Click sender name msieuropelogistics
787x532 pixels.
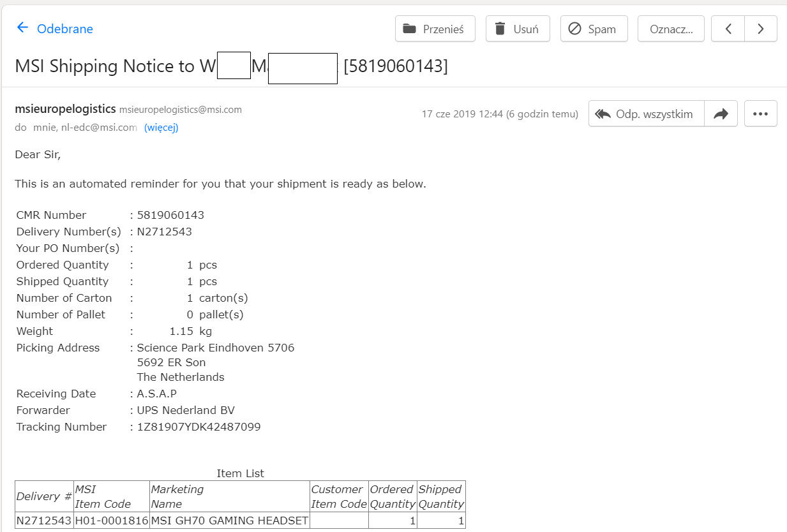coord(65,109)
